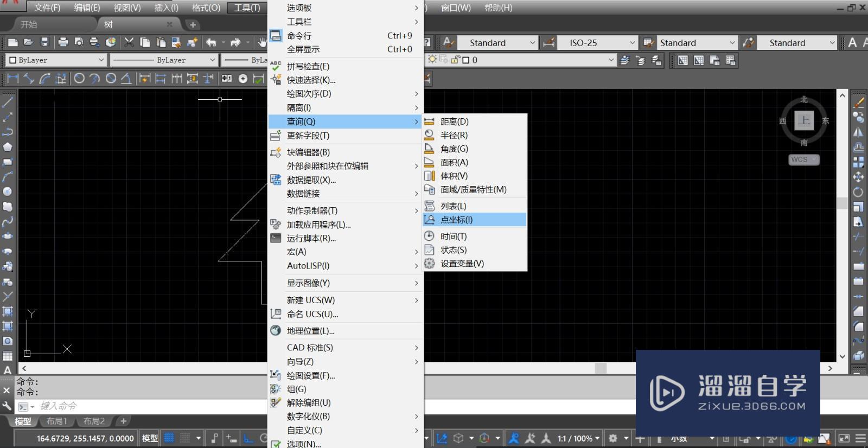Toggle snap mode dotted grid icon

coord(185,438)
